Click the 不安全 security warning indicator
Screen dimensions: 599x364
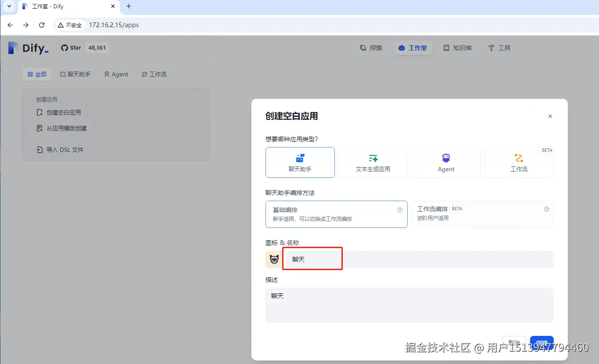(69, 25)
